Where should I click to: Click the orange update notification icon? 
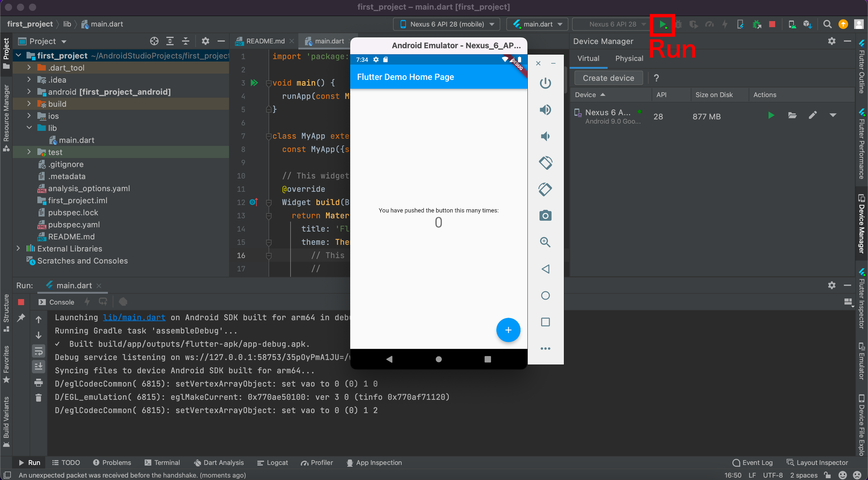pos(843,24)
